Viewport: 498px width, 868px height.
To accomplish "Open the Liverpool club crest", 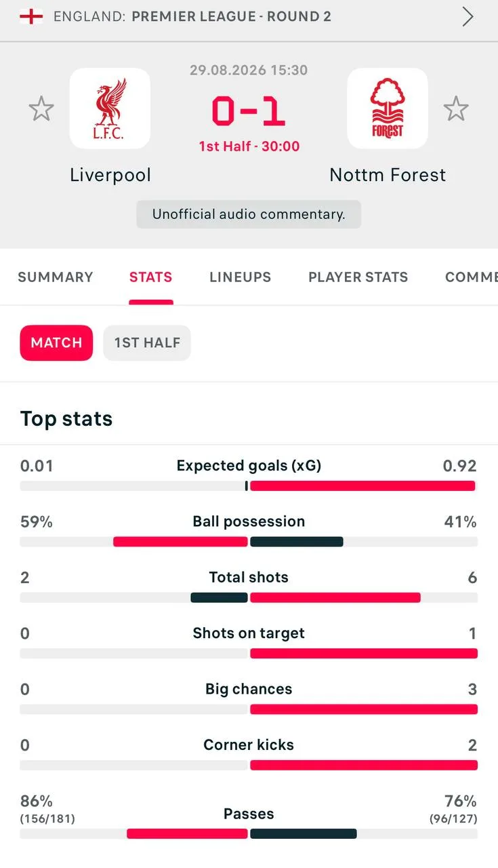I will click(110, 108).
